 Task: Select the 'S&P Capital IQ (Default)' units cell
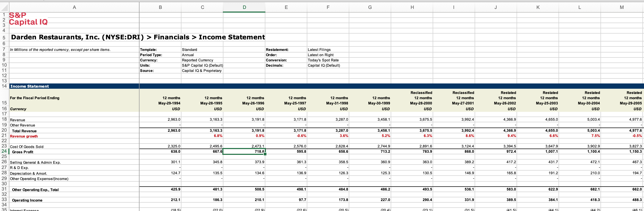click(202, 65)
